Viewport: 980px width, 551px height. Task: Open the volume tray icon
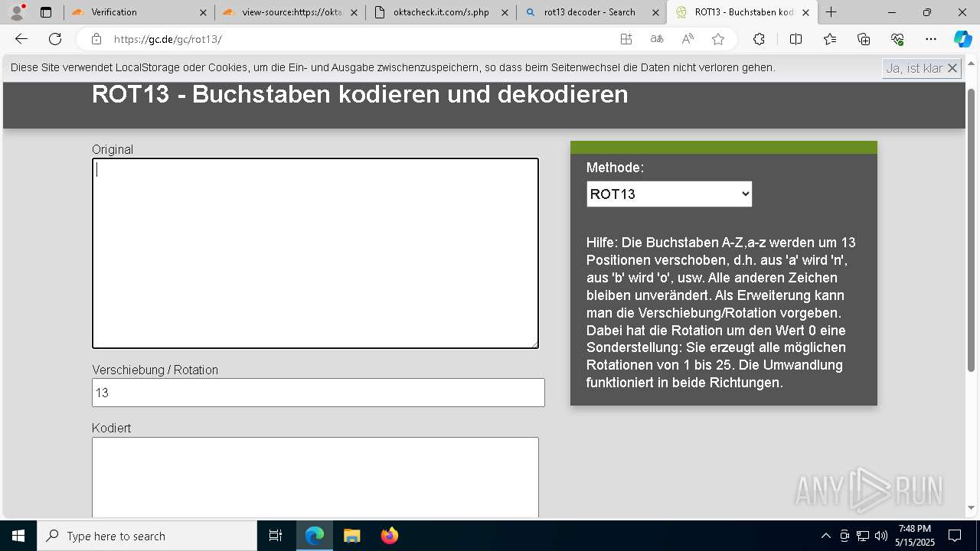pos(881,536)
